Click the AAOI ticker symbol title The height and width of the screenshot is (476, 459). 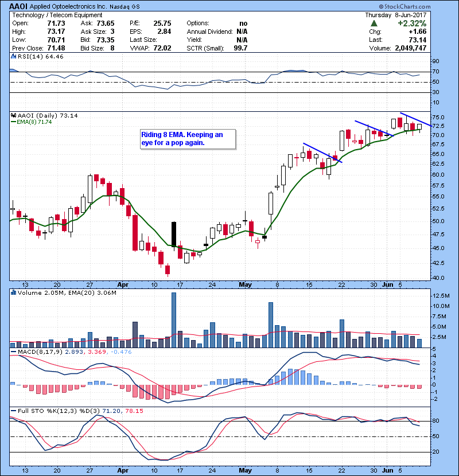pyautogui.click(x=19, y=6)
